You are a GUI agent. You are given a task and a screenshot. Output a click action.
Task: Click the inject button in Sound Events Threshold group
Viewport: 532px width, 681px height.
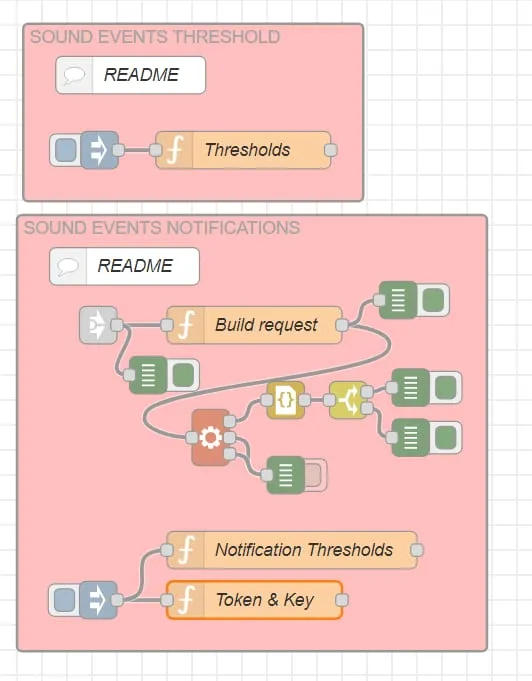66,150
